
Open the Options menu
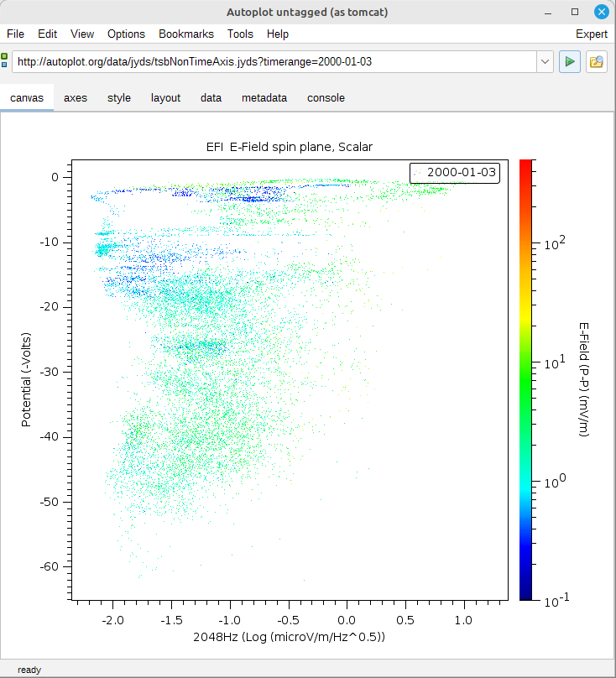[126, 34]
